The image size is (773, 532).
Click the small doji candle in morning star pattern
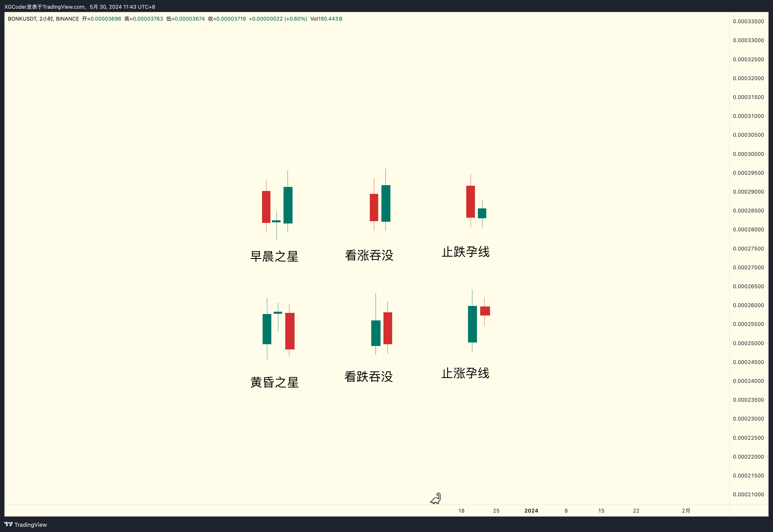coord(276,221)
